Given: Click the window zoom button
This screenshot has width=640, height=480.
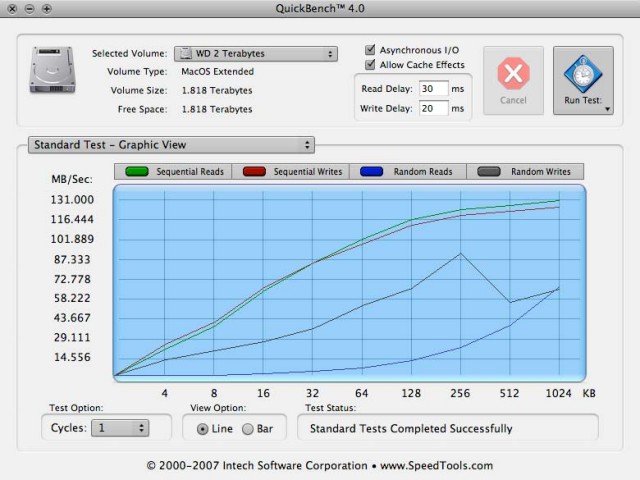Looking at the screenshot, I should click(47, 9).
